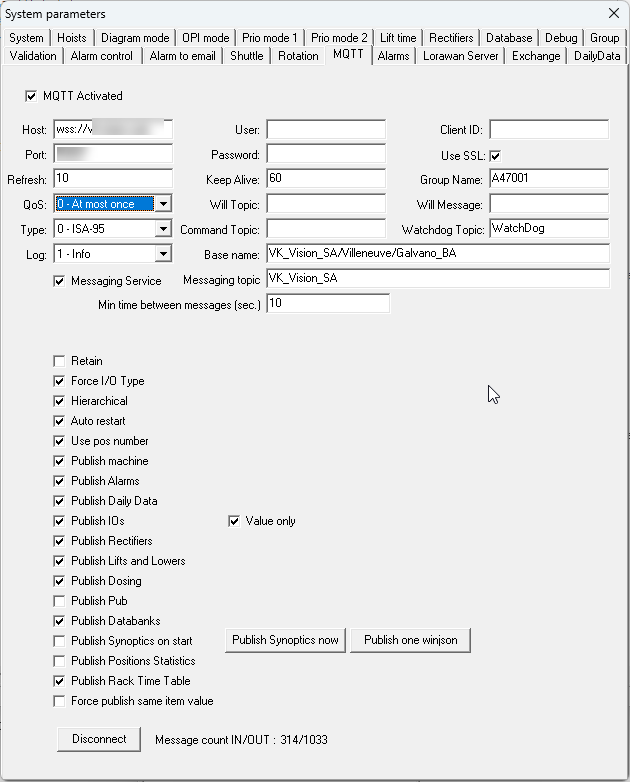
Task: Open the QoS dropdown list
Action: (163, 204)
